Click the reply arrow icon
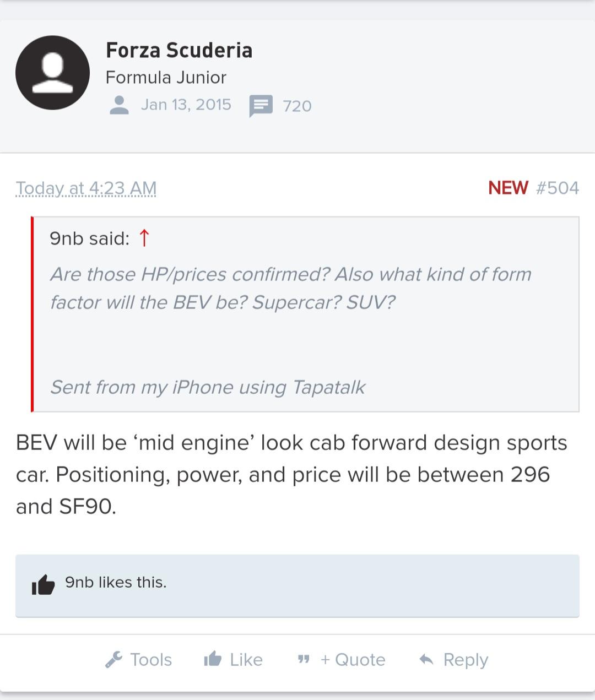 (x=426, y=659)
